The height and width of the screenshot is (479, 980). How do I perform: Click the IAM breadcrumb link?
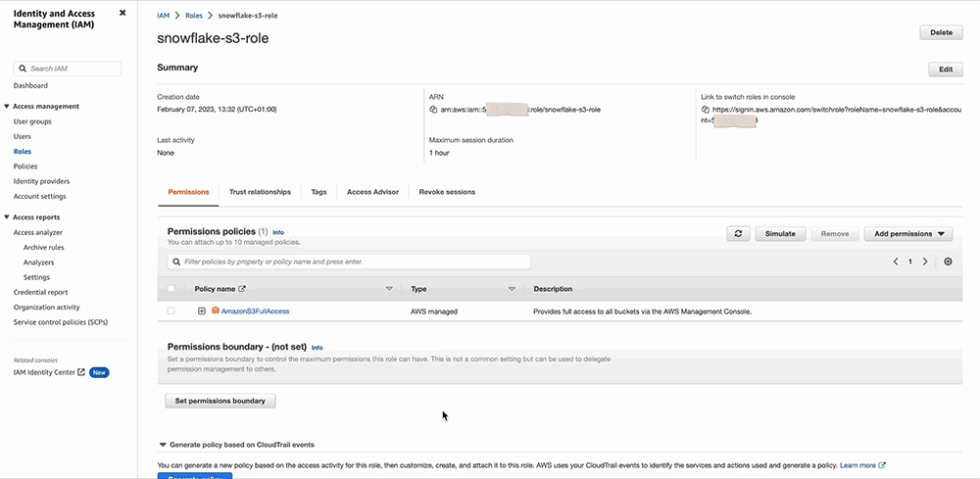click(x=163, y=16)
